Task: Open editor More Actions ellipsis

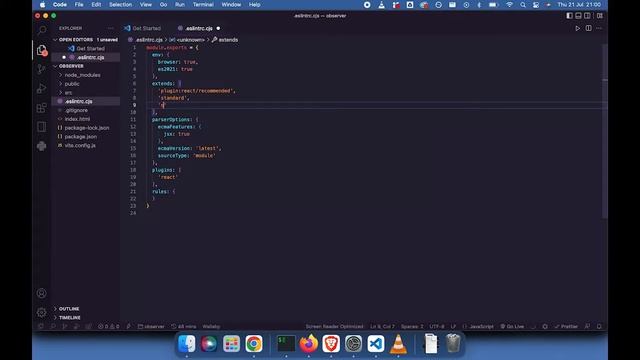Action: [599, 29]
